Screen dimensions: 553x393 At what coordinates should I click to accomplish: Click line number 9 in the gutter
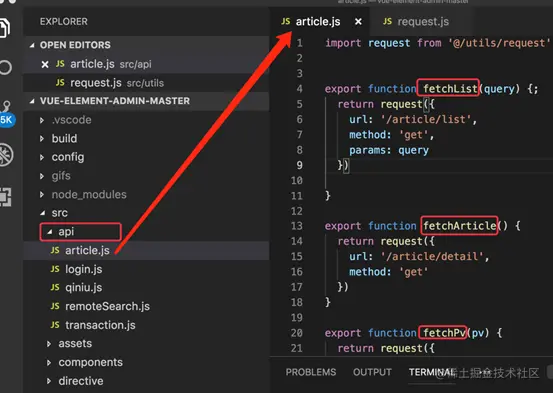tap(299, 165)
